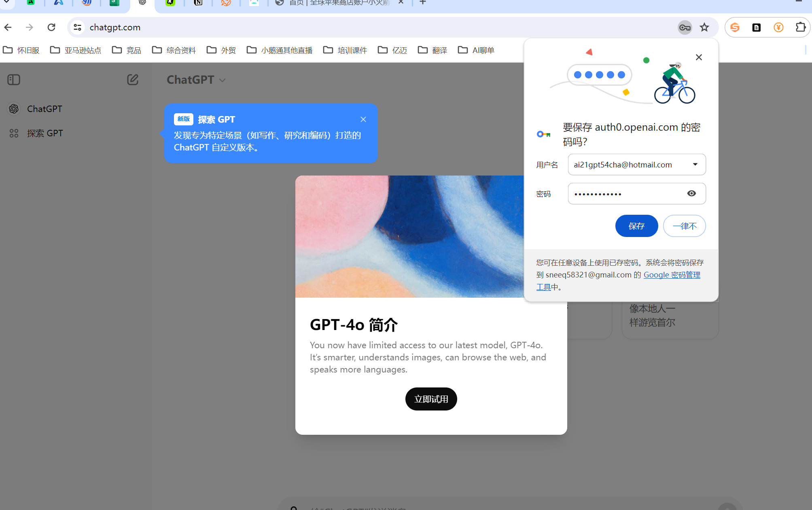
Task: Open Google 密码管理工具 link
Action: pyautogui.click(x=672, y=275)
